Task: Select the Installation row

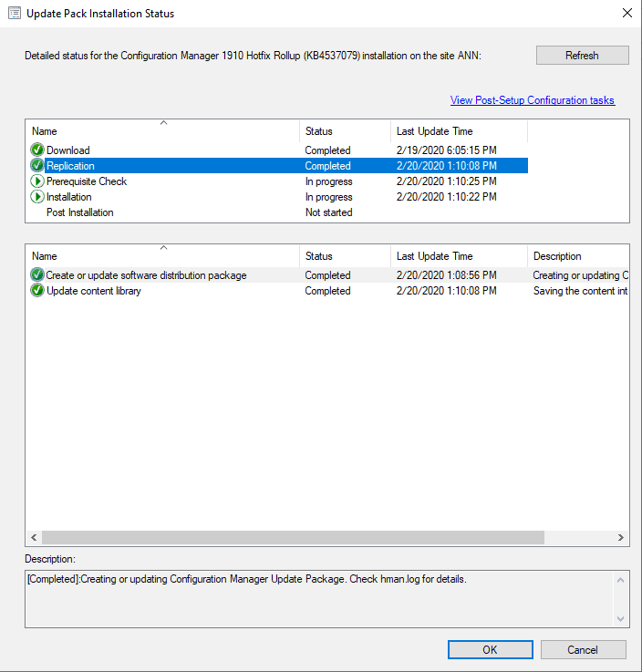Action: click(278, 197)
